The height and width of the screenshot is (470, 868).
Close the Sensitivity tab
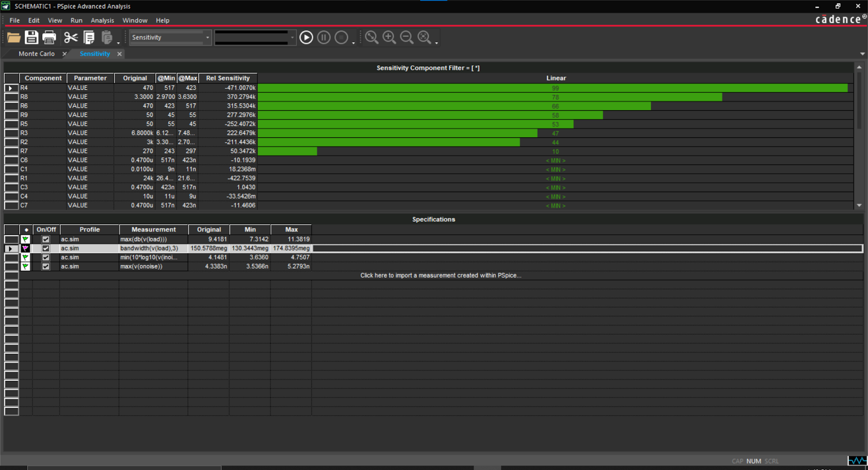click(x=119, y=54)
